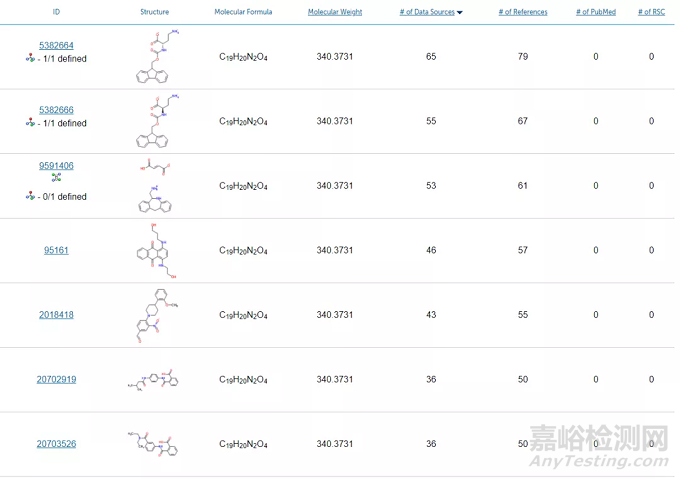
Task: Click the green multi-component icon under 9591406
Action: (56, 178)
